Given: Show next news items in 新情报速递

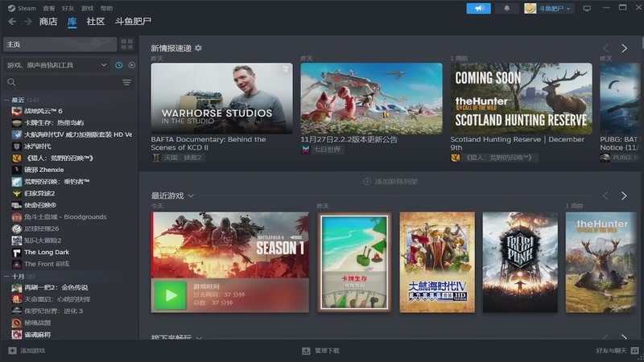Looking at the screenshot, I should (x=625, y=48).
